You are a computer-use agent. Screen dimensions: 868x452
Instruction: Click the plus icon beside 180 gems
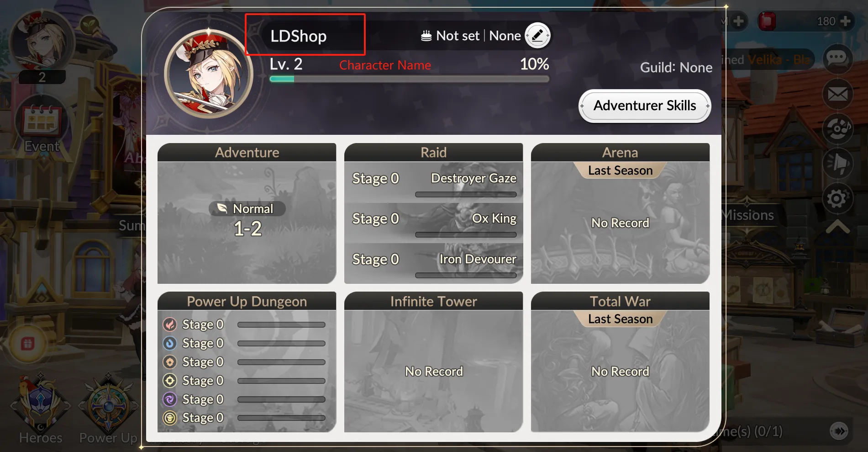845,21
